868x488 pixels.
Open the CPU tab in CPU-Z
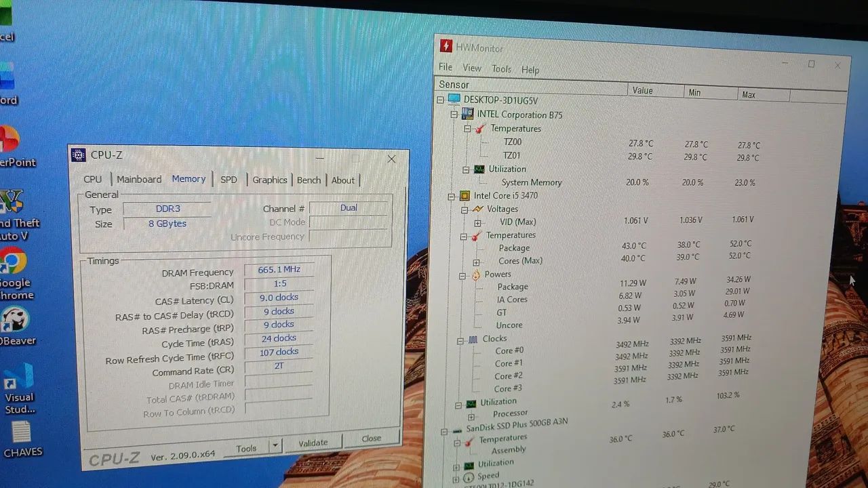click(93, 180)
